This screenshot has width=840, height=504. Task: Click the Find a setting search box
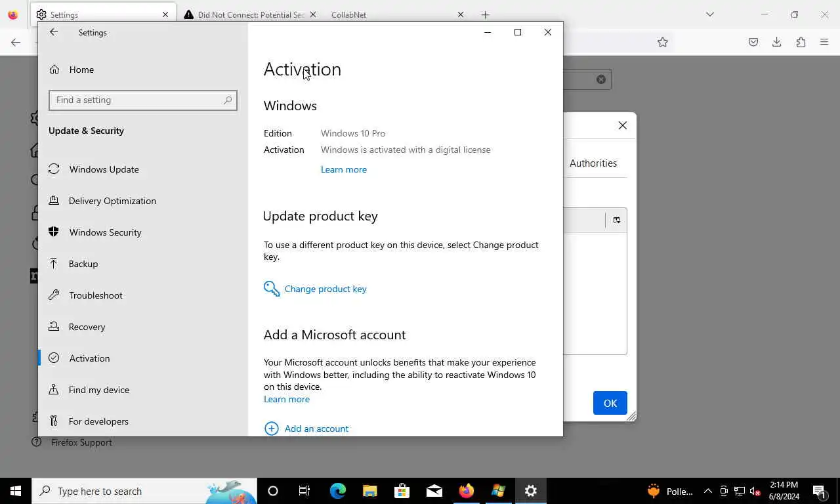[142, 100]
